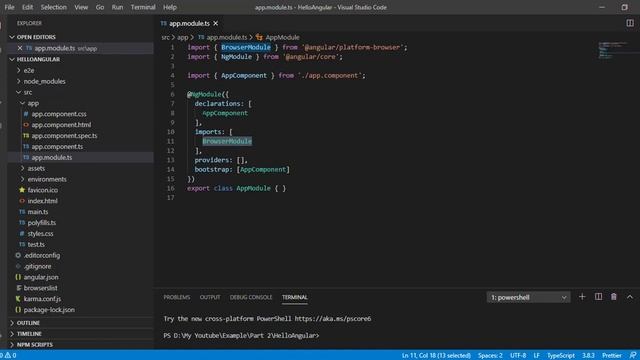Expand the assets folder
This screenshot has height=360, width=640.
pyautogui.click(x=36, y=168)
